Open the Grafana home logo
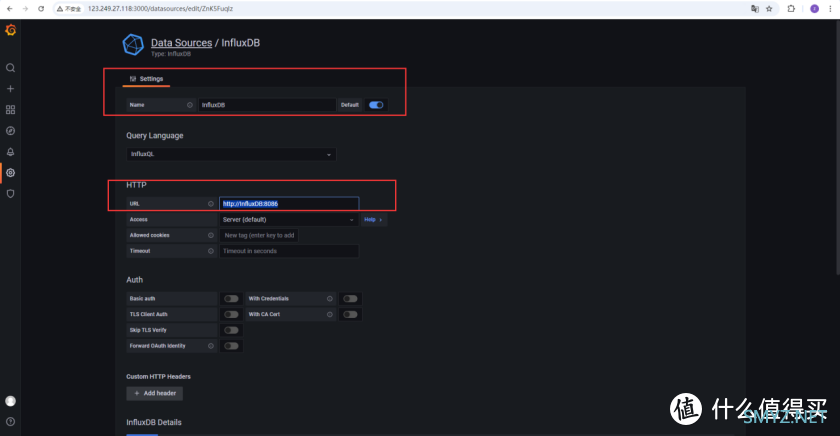The image size is (840, 436). click(11, 30)
